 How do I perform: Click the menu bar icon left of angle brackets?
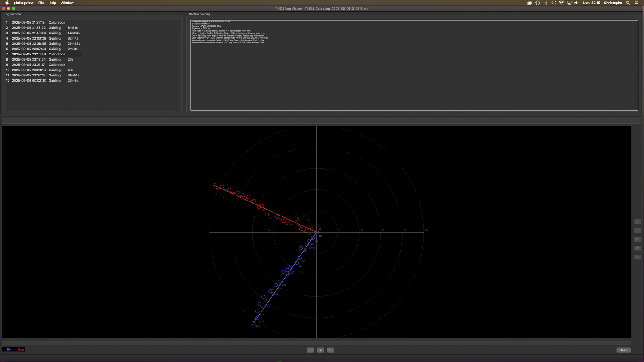coord(546,3)
